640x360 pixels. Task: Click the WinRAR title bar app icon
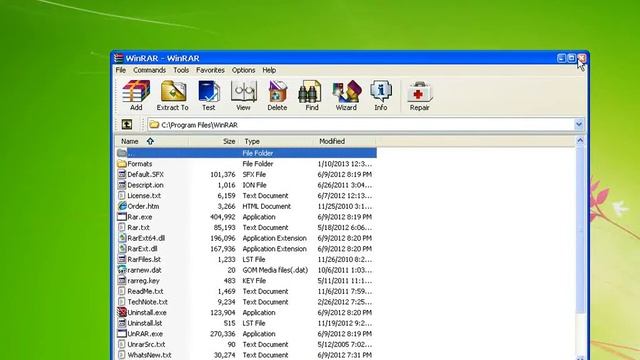tap(118, 58)
